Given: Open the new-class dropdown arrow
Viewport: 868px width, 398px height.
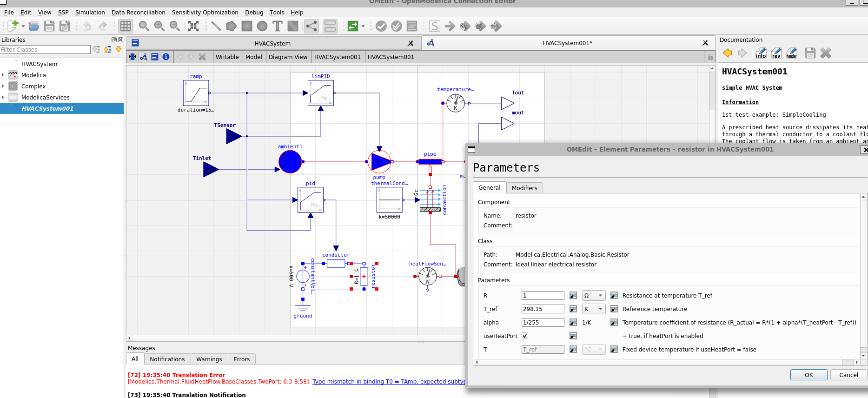Looking at the screenshot, I should point(23,26).
